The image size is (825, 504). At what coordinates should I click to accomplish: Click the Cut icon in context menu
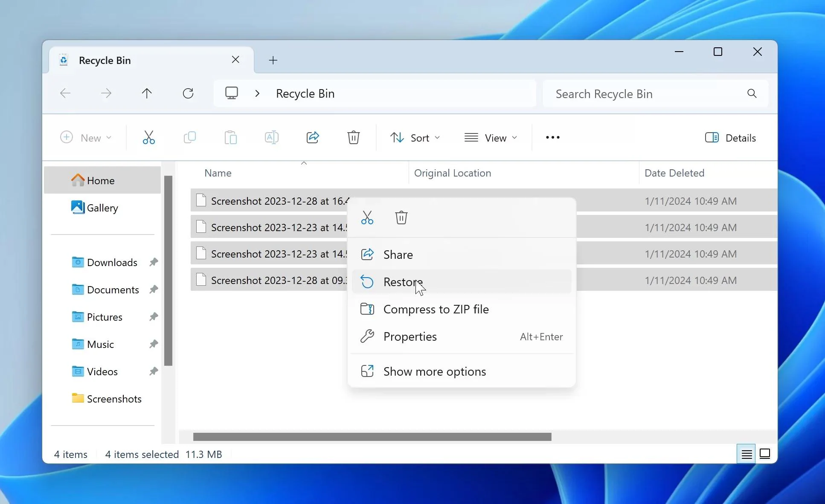pos(367,217)
